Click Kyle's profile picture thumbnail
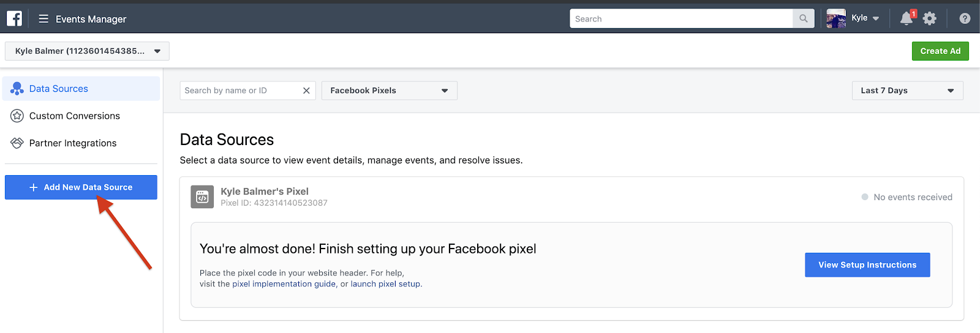The image size is (980, 333). point(836,18)
